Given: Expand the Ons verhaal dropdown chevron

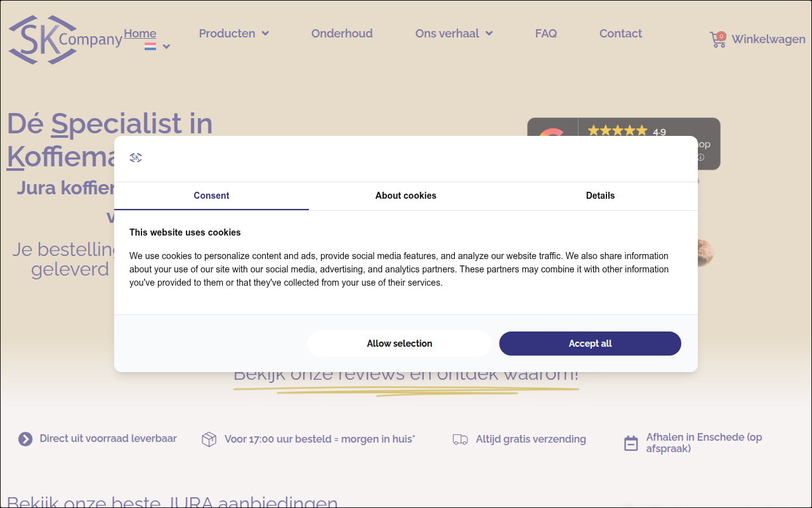Looking at the screenshot, I should 489,34.
